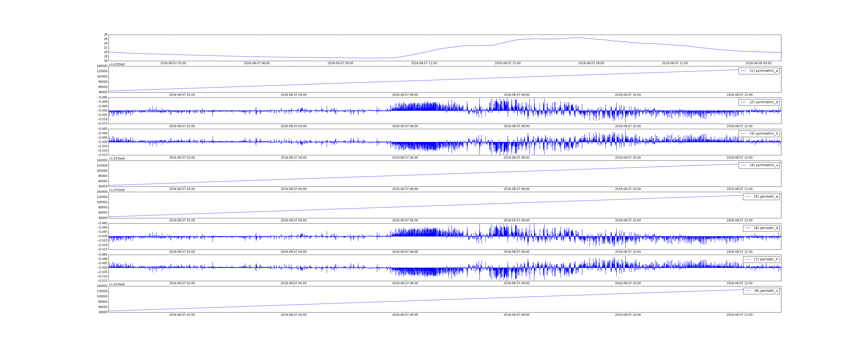Screen dimensions: 868x347
Task: Click the blue line sample in periodic_v legend
Action: tap(748, 291)
